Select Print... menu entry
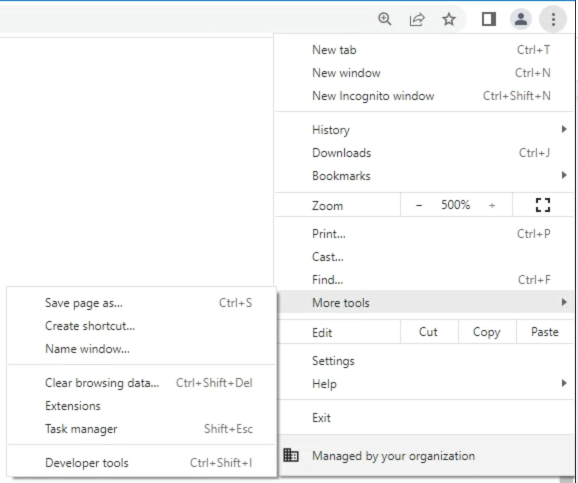 [424, 234]
